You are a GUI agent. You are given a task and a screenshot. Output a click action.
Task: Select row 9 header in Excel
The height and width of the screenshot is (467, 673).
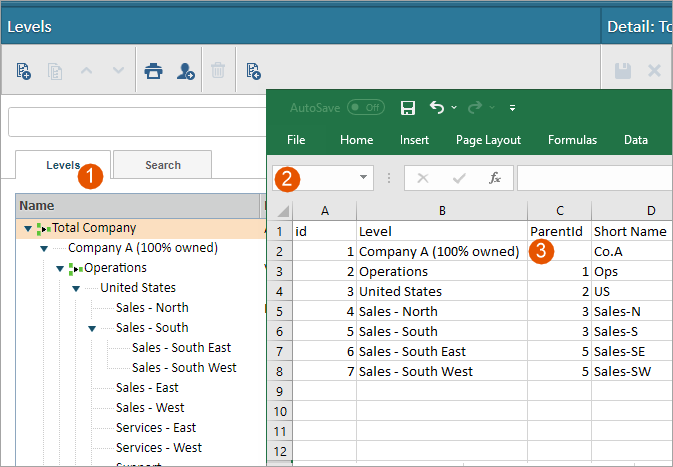point(280,391)
